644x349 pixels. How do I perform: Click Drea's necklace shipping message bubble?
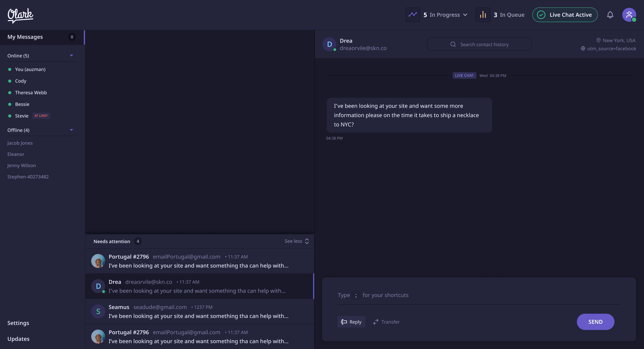click(x=409, y=115)
